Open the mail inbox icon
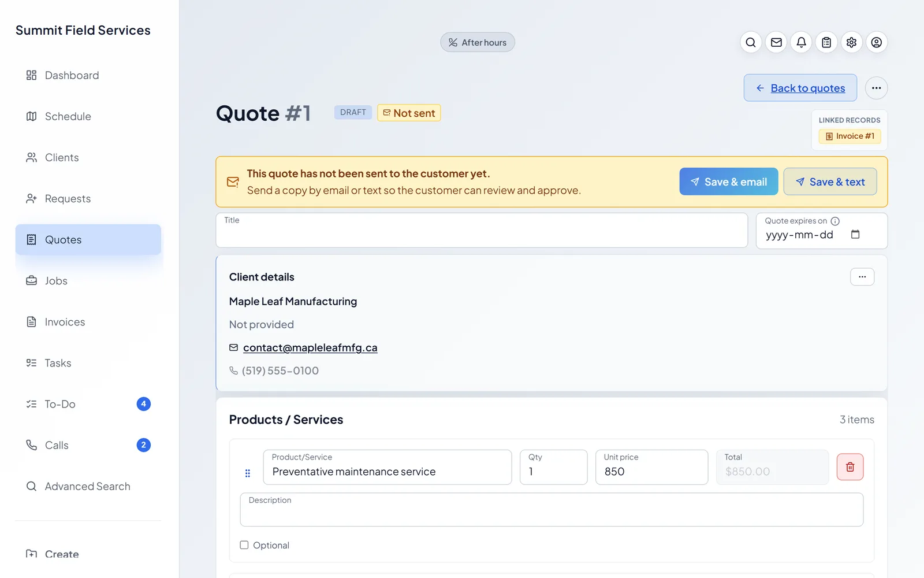This screenshot has height=578, width=924. (x=776, y=42)
